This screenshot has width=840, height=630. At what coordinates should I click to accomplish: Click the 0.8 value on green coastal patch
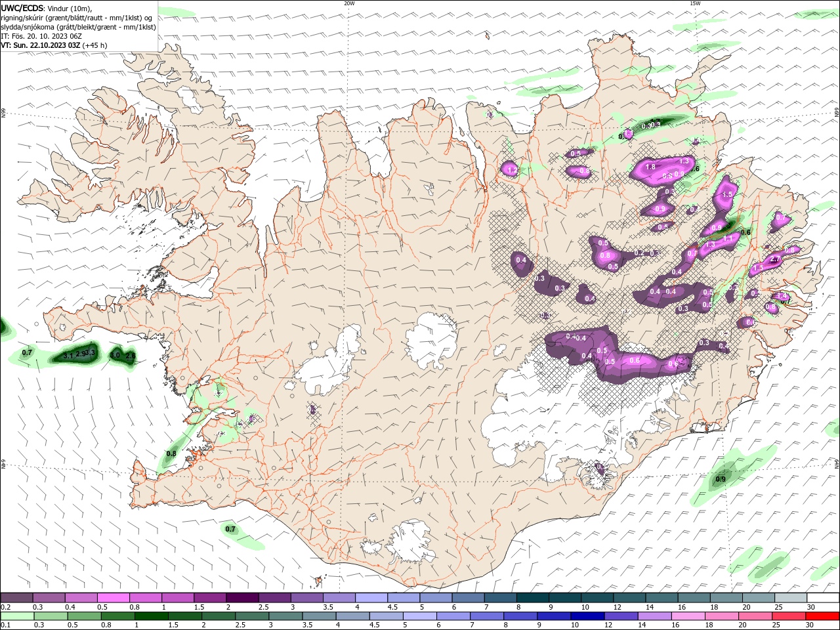[x=171, y=453]
